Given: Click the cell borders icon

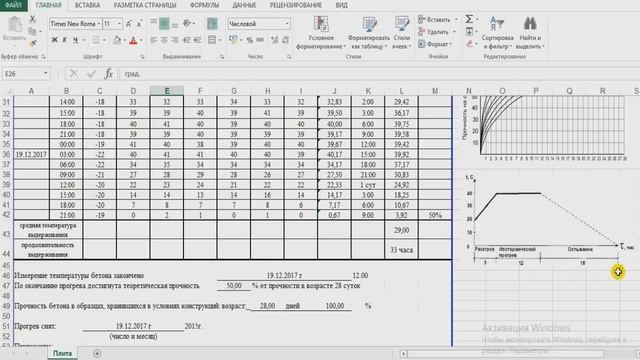Looking at the screenshot, I should [96, 40].
